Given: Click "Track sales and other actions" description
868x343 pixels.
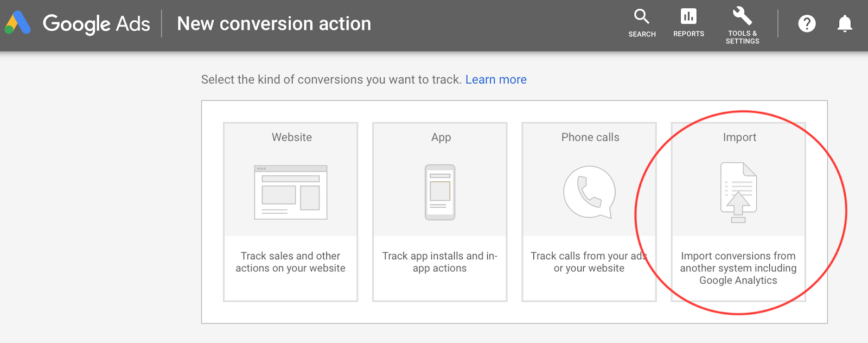Looking at the screenshot, I should pyautogui.click(x=290, y=262).
